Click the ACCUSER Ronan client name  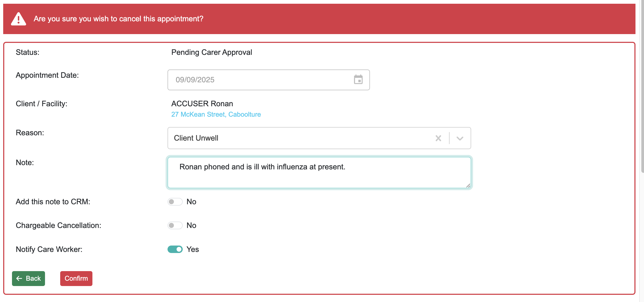point(202,104)
